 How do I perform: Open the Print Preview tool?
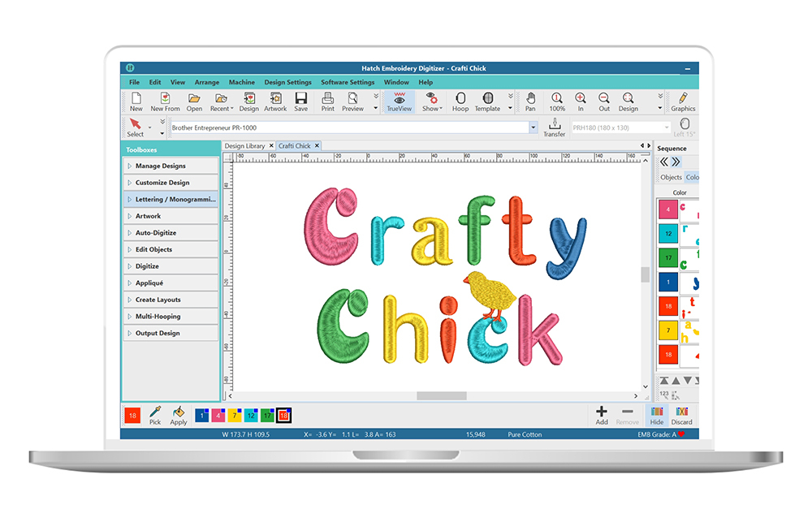352,101
